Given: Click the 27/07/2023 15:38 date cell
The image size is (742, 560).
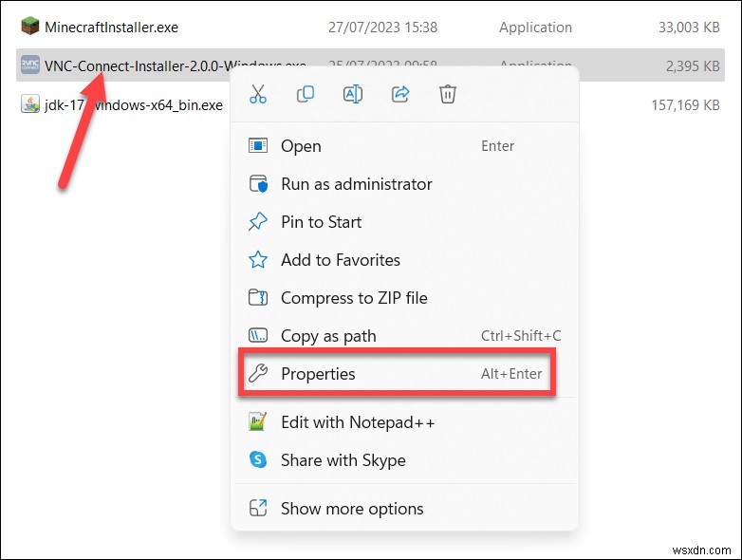Looking at the screenshot, I should [x=382, y=28].
